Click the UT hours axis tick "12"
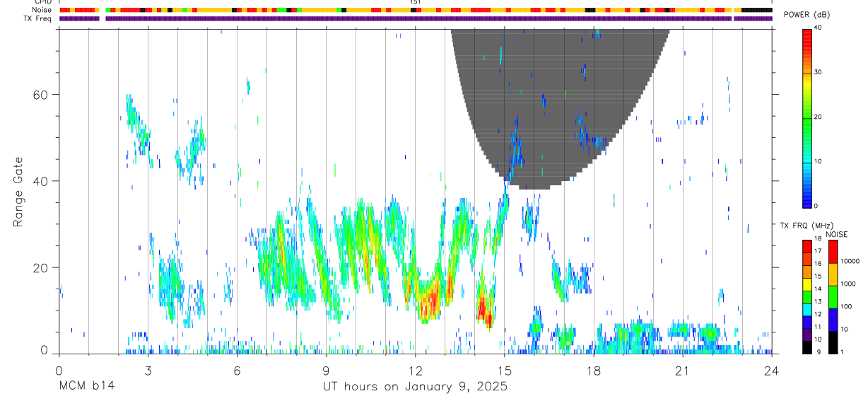Image resolution: width=868 pixels, height=401 pixels. 415,370
